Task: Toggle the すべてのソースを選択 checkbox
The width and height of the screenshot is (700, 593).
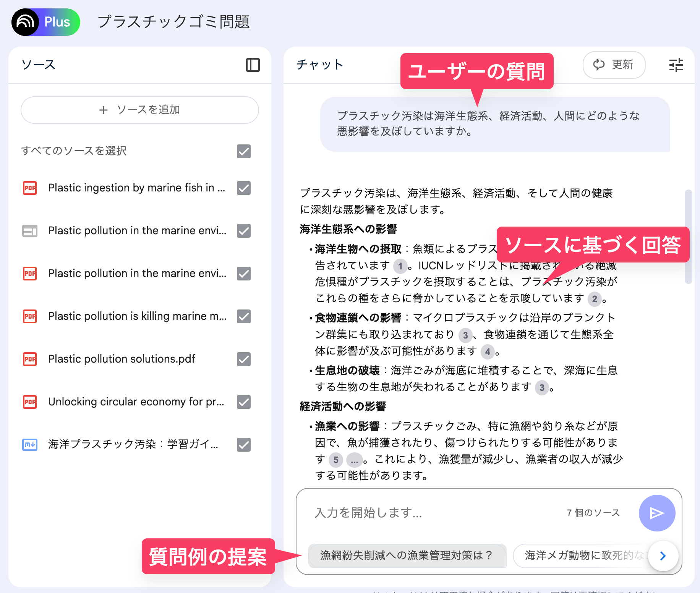Action: point(243,151)
